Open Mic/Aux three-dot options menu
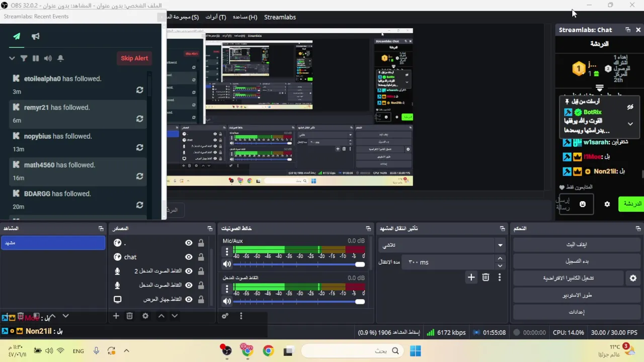Image resolution: width=644 pixels, height=362 pixels. [x=227, y=251]
